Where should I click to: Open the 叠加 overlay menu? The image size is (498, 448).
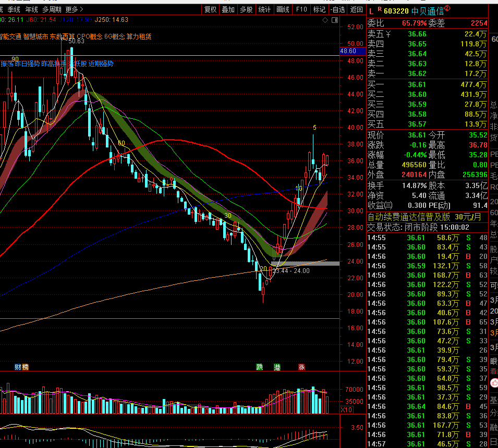(x=228, y=9)
